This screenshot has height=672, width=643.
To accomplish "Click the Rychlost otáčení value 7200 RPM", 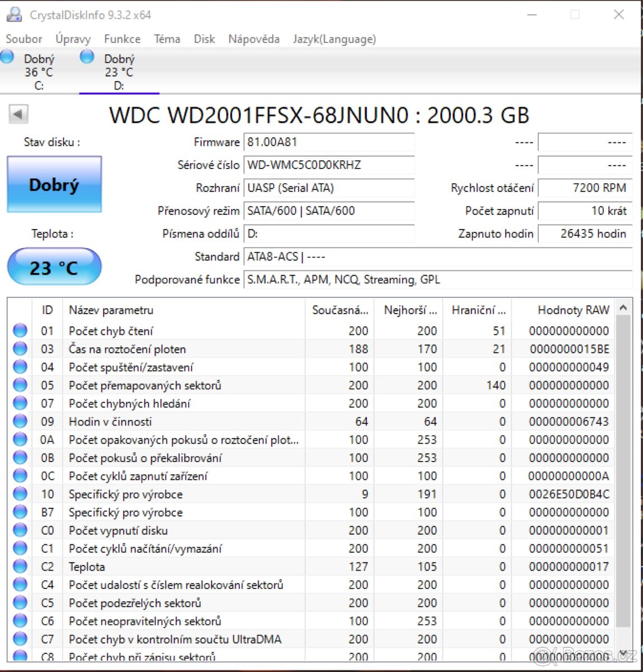I will coord(585,188).
